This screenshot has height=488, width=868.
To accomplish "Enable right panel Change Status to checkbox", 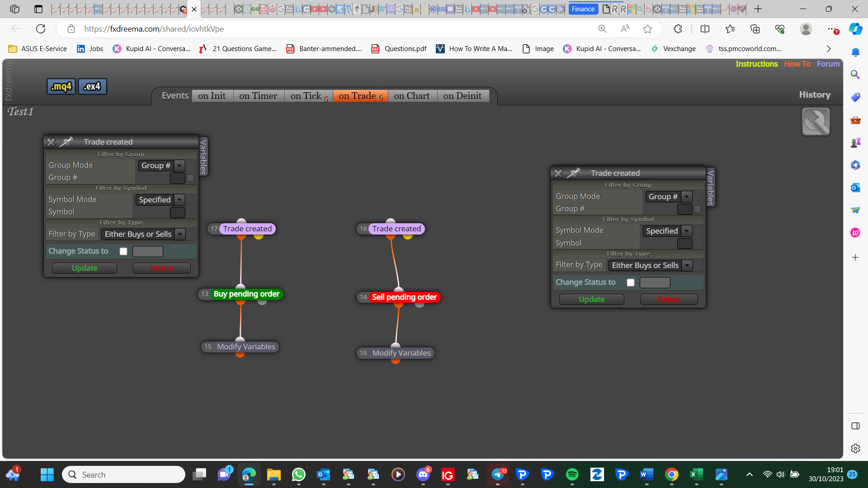I will (x=631, y=282).
